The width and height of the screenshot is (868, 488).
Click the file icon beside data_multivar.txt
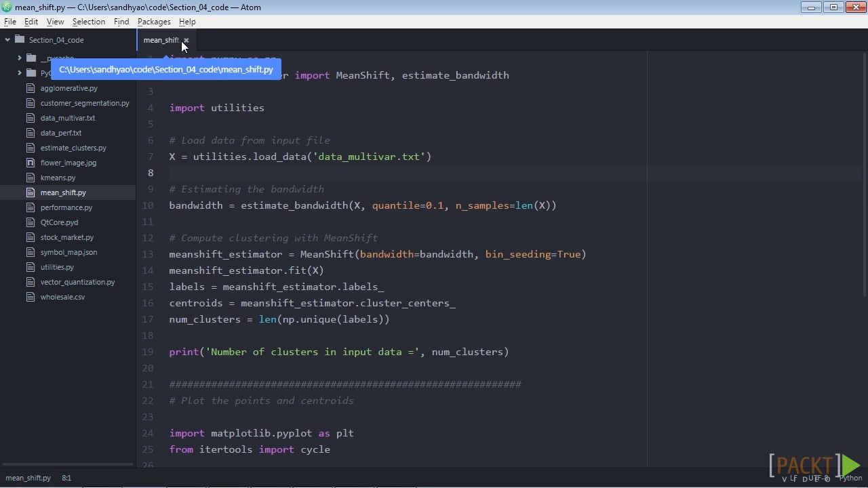30,118
